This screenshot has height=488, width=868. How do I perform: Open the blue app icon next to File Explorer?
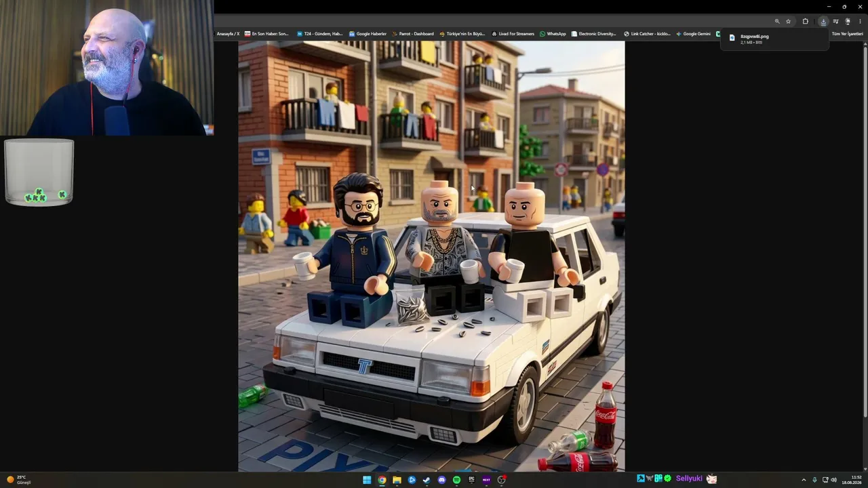(x=412, y=480)
